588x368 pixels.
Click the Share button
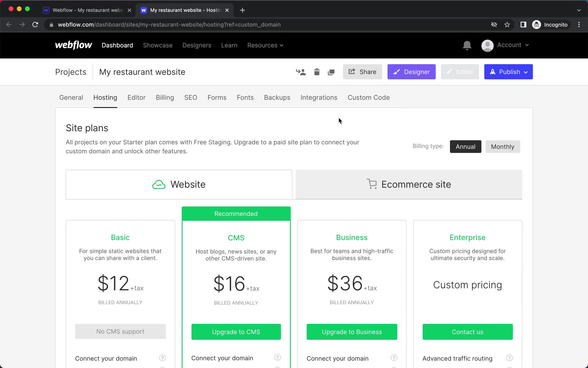pos(362,72)
